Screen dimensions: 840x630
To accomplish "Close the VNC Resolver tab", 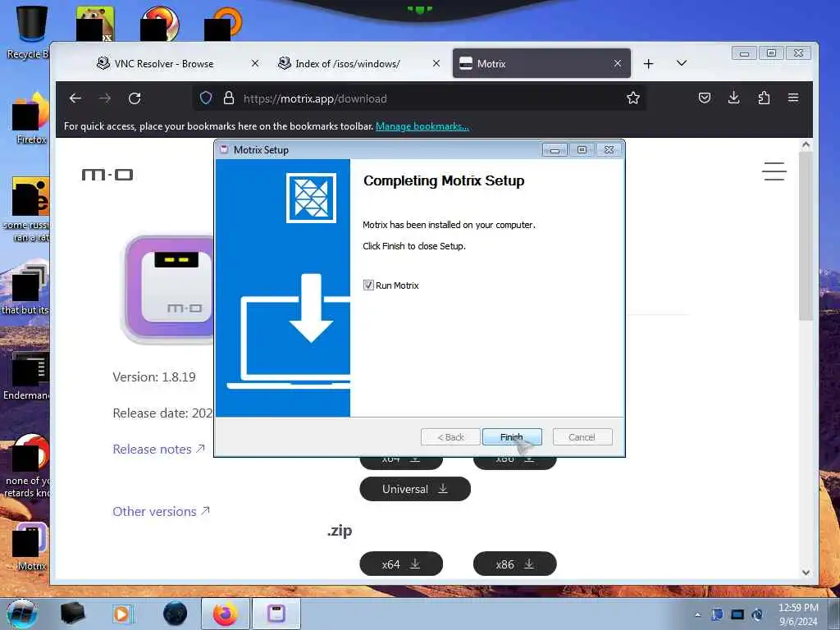I will (x=255, y=63).
